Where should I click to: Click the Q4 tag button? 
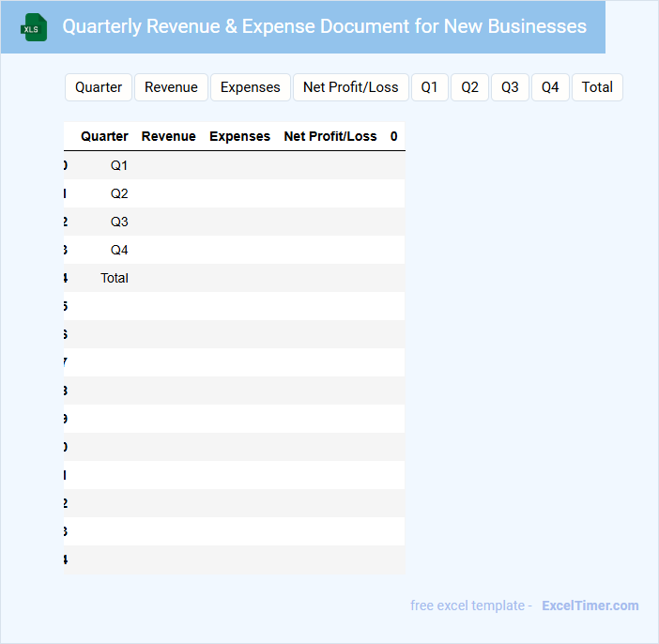pos(550,87)
